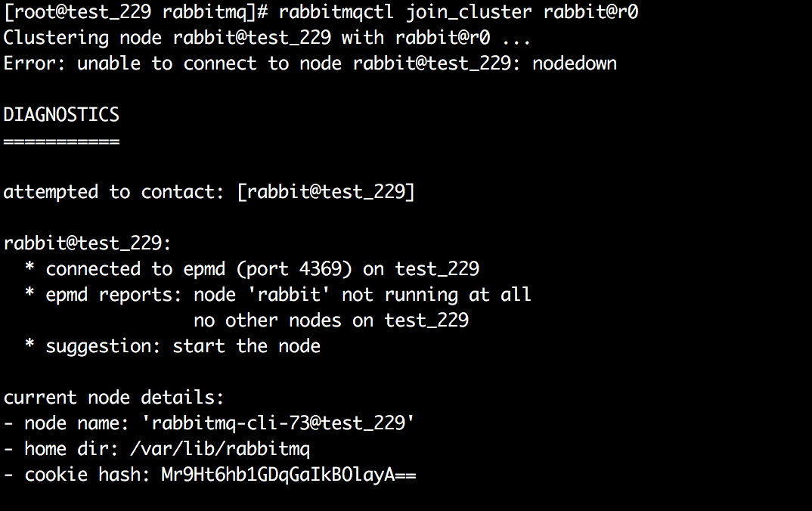812x511 pixels.
Task: Click the word 'Error:' in the output
Action: [x=35, y=63]
